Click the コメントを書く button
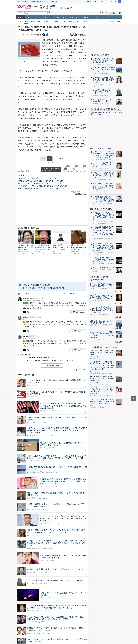The height and width of the screenshot is (644, 138). coord(69,294)
